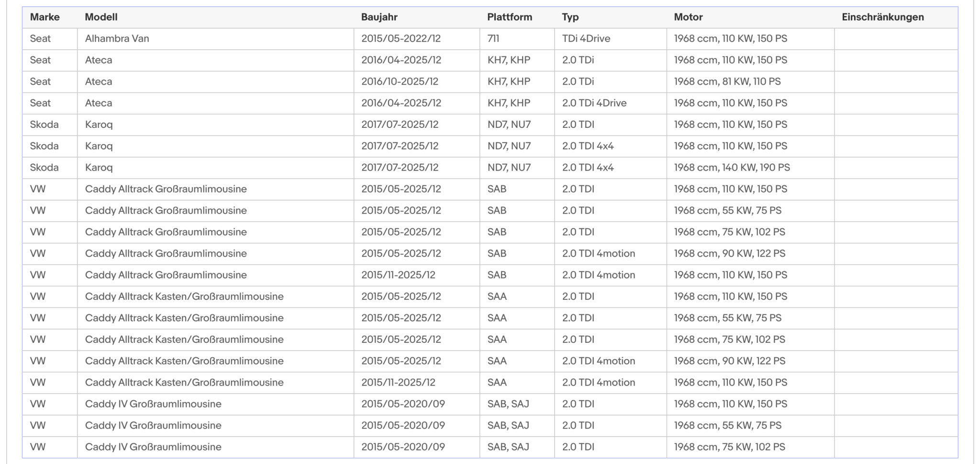Click first Caddy Alltrack Kasten/Großraumlimousine cell
This screenshot has height=464, width=980.
(215, 296)
